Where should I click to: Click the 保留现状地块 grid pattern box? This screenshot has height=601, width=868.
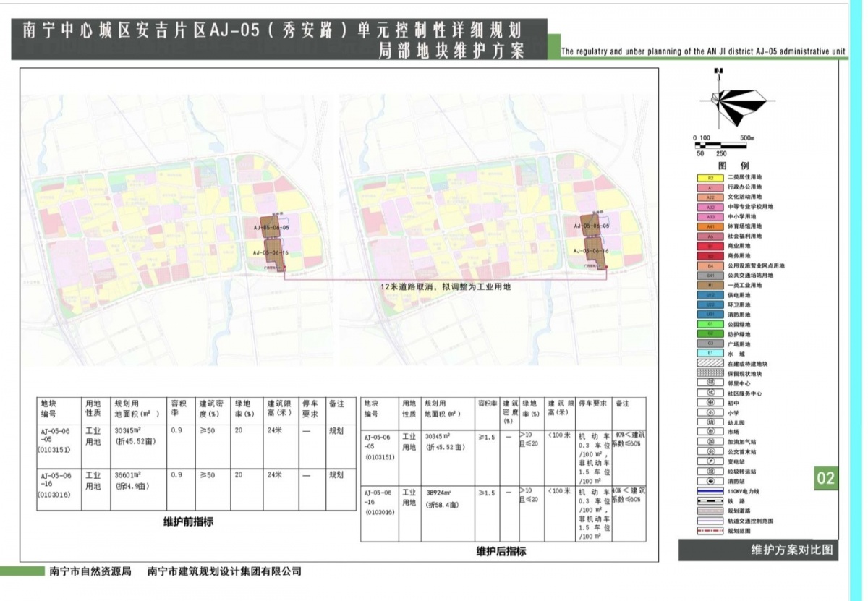(x=710, y=373)
